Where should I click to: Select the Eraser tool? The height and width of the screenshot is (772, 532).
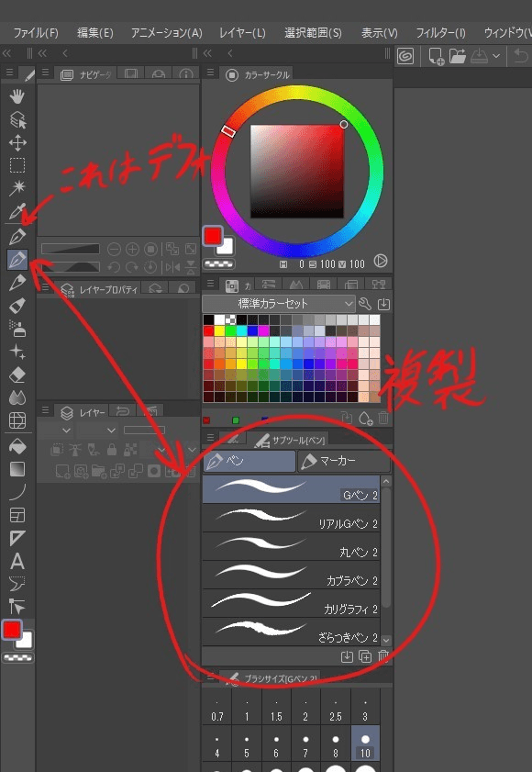coord(17,375)
